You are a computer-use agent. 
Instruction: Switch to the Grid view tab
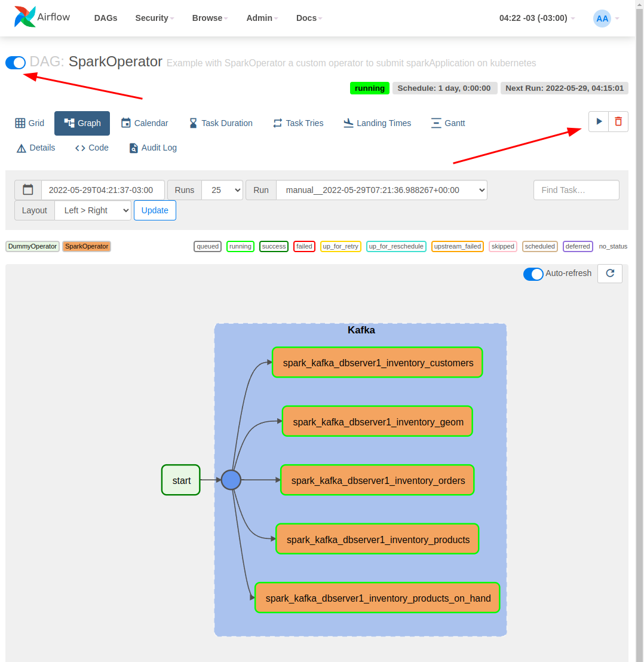(x=29, y=123)
